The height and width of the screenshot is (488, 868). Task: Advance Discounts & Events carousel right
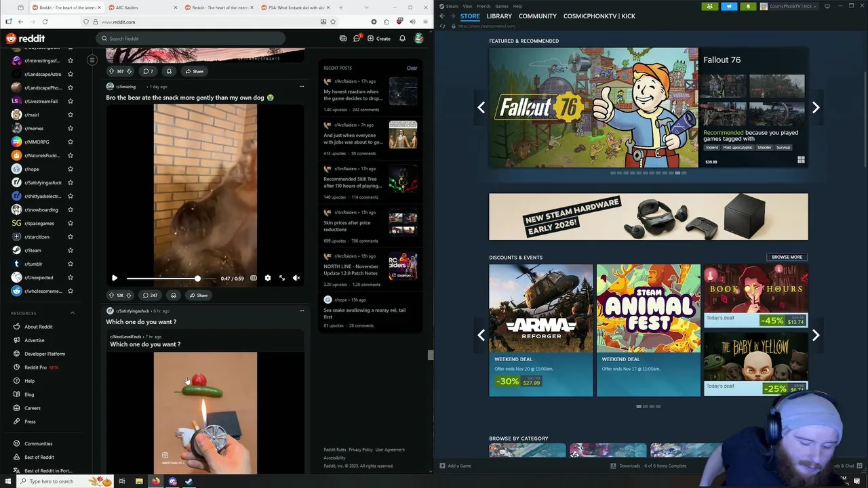click(x=816, y=335)
